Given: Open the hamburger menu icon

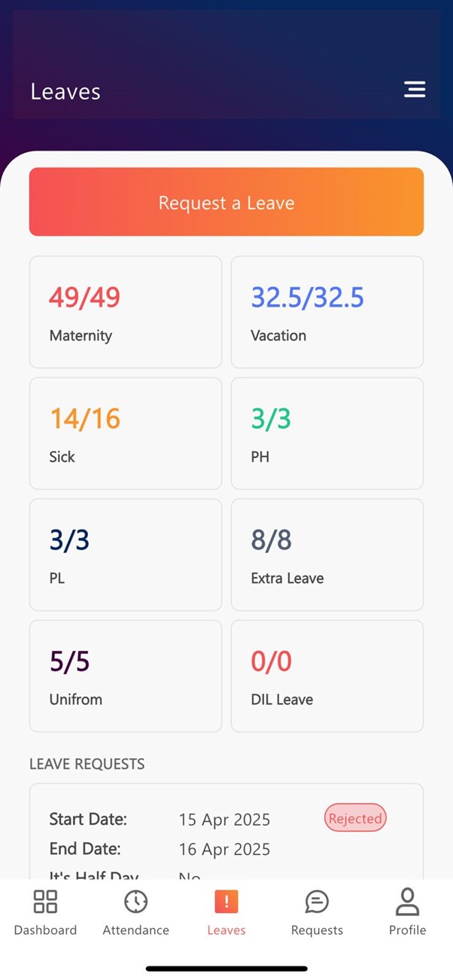Looking at the screenshot, I should [x=415, y=90].
